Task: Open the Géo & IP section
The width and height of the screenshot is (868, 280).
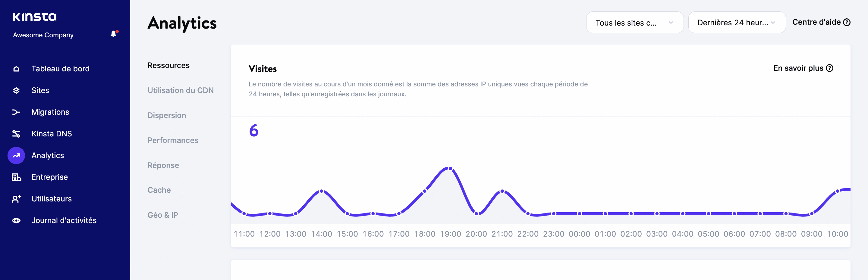Action: [x=162, y=215]
